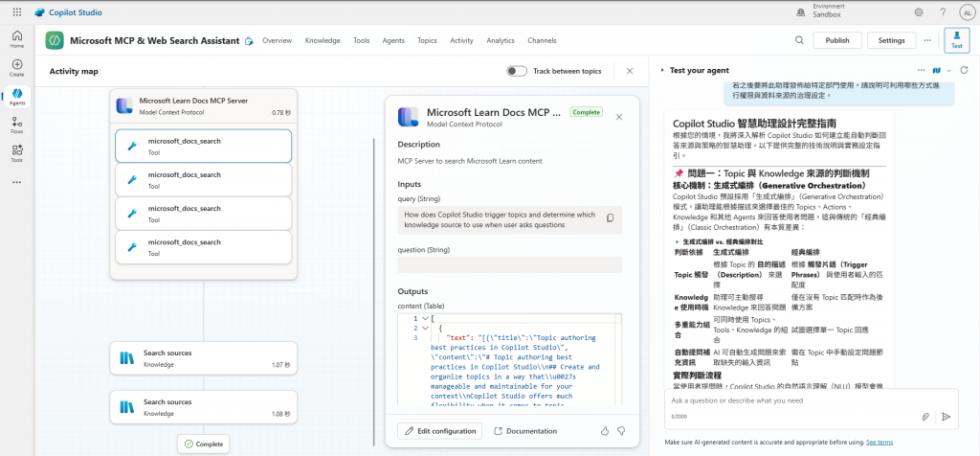Click the Activity map heading
The height and width of the screenshot is (456, 980).
74,71
